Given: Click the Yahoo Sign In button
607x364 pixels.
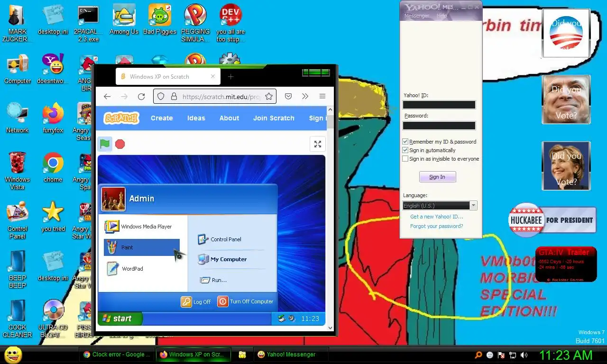Looking at the screenshot, I should tap(437, 177).
